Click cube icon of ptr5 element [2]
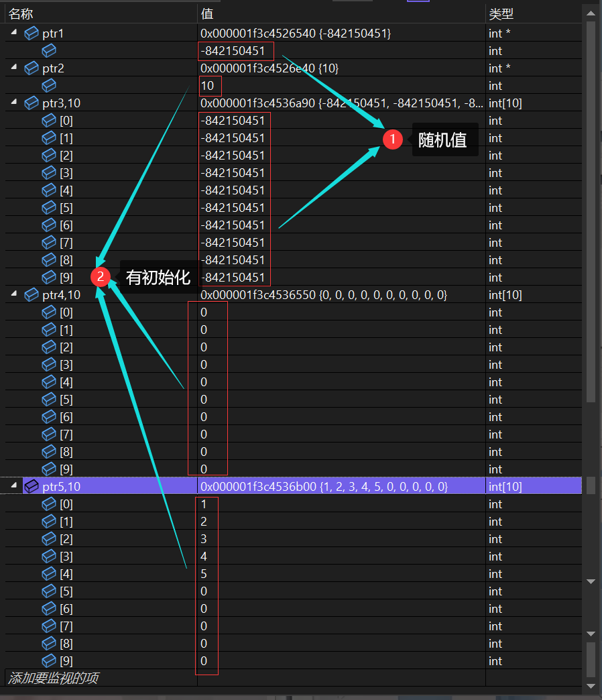 tap(49, 539)
